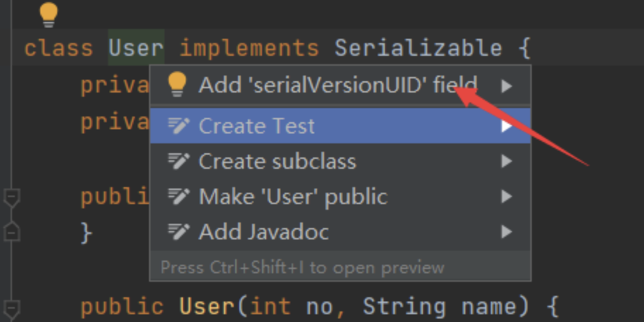Viewport: 644px width, 322px height.
Task: Choose Create Test from the intention menu
Action: point(257,126)
